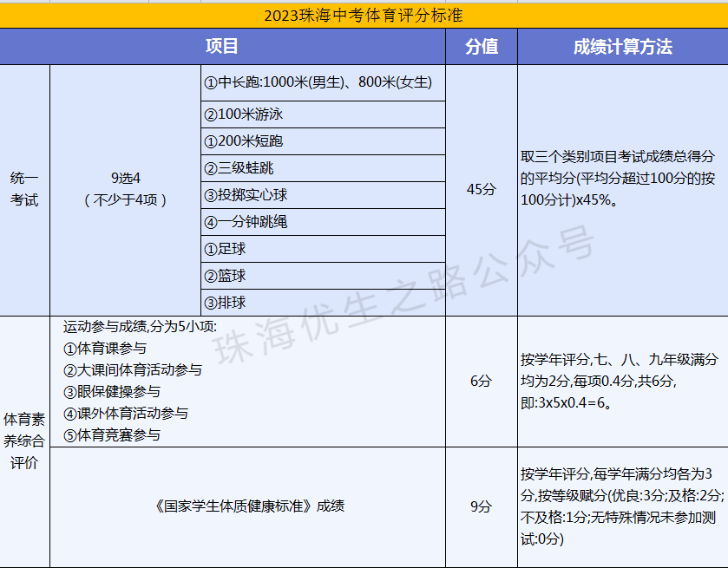Image resolution: width=728 pixels, height=568 pixels.
Task: Click the 运动参与成绩,分为5小项 line
Action: click(140, 327)
